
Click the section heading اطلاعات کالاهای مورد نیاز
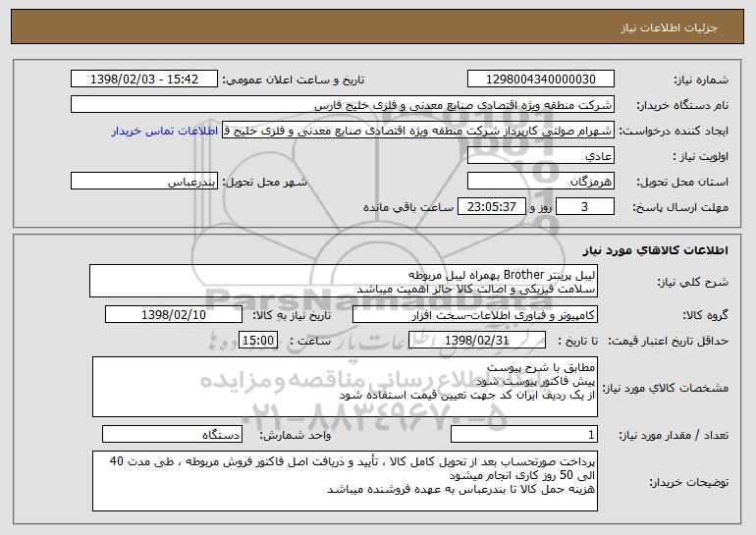[x=655, y=250]
